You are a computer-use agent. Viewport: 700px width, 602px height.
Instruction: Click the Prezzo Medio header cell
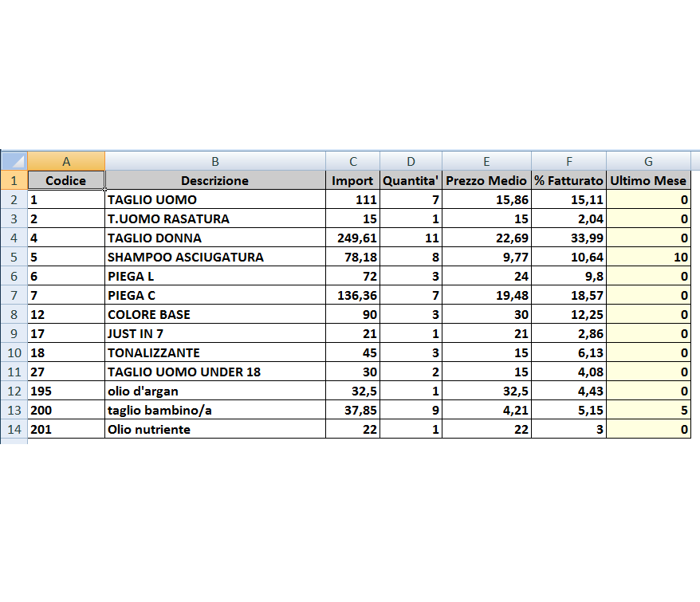[x=486, y=180]
